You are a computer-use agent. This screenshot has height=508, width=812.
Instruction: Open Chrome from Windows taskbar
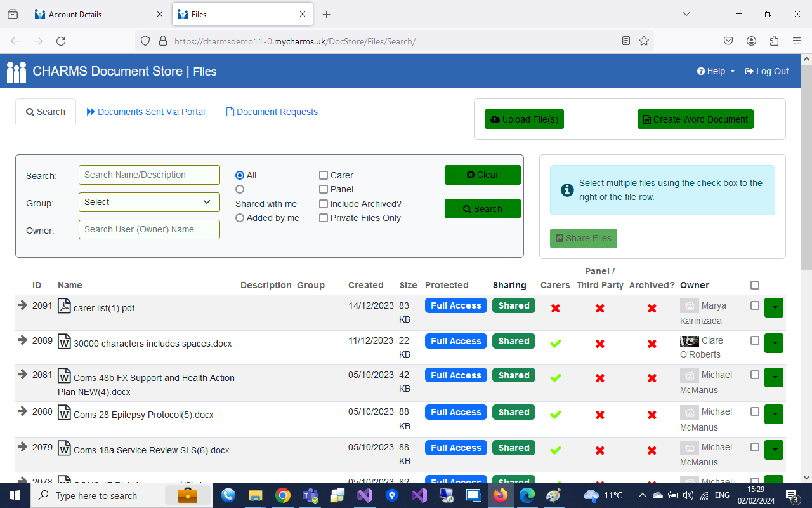(x=283, y=495)
